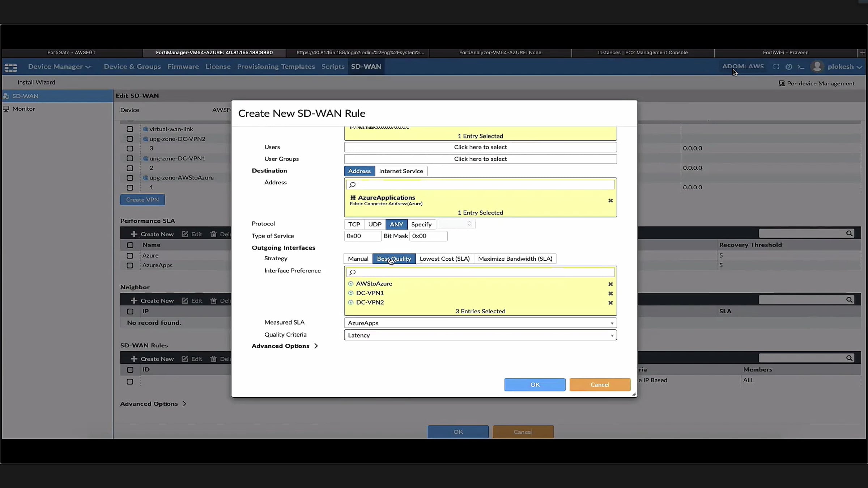
Task: Switch to Lowest Cost (SLA) strategy
Action: [444, 259]
